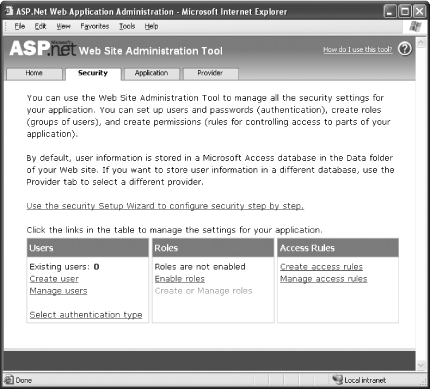Viewport: 431px width, 389px height.
Task: Click the 'Local intranet' status text
Action: click(x=365, y=380)
